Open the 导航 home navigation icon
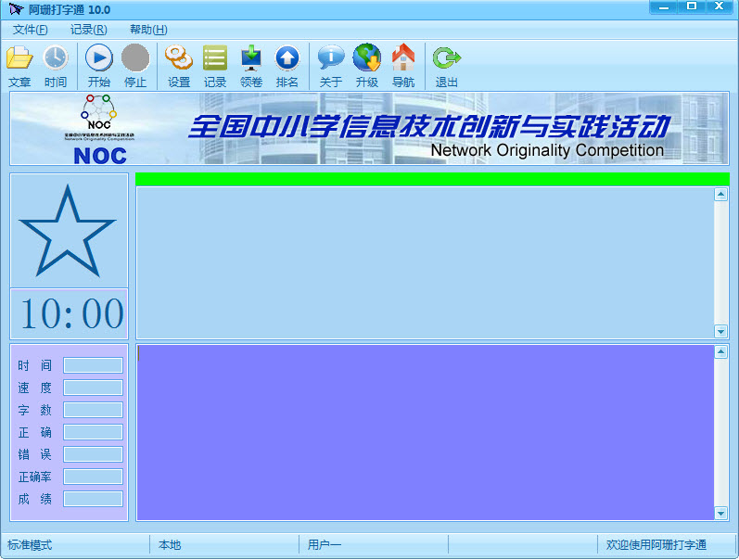This screenshot has width=739, height=560. coord(403,57)
